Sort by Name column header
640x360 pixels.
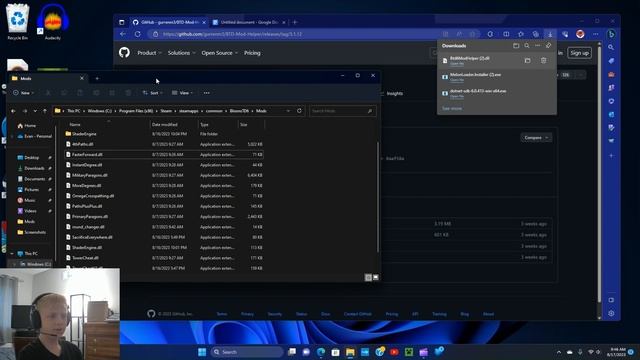tap(108, 124)
